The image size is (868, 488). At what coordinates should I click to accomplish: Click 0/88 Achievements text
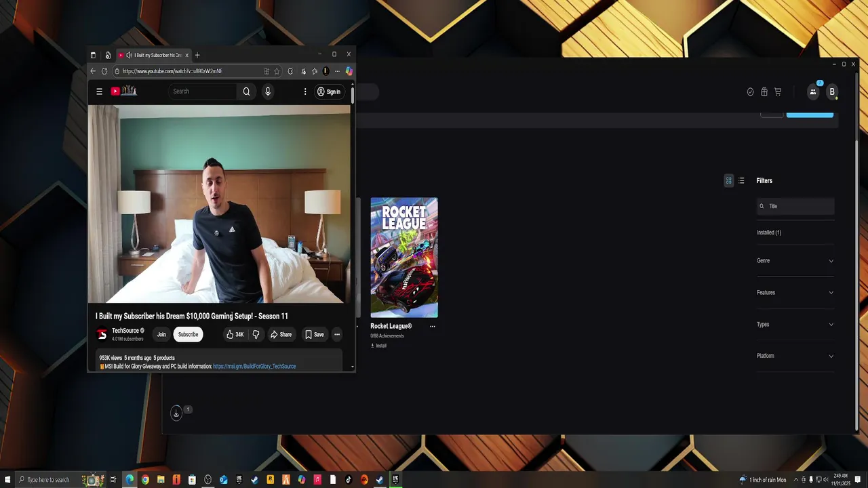387,336
